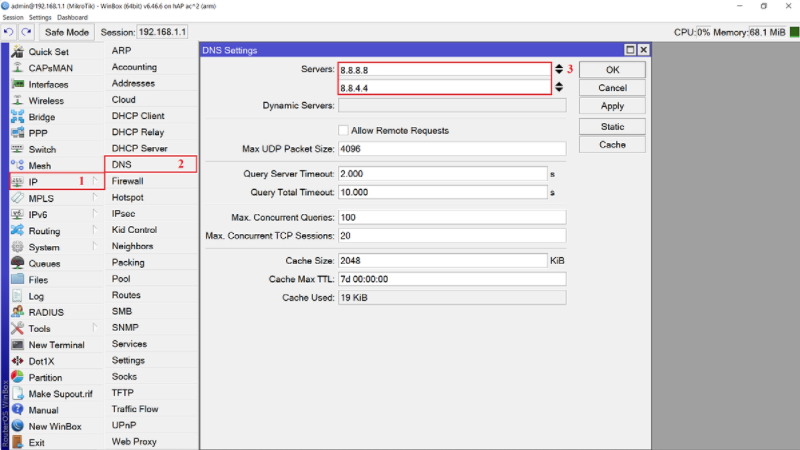Open the Static DNS entries button

coord(612,127)
